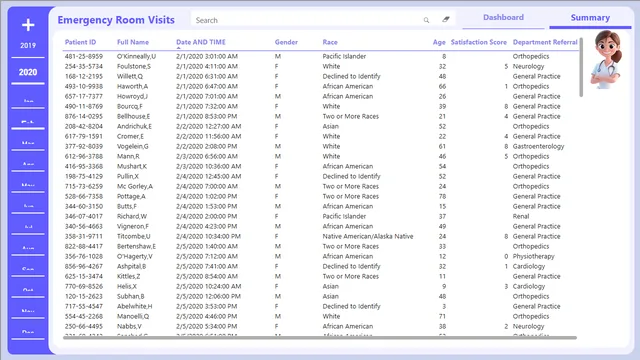Viewport: 640px width, 360px height.
Task: Select the name Andrichuk,E
Action: pyautogui.click(x=134, y=126)
